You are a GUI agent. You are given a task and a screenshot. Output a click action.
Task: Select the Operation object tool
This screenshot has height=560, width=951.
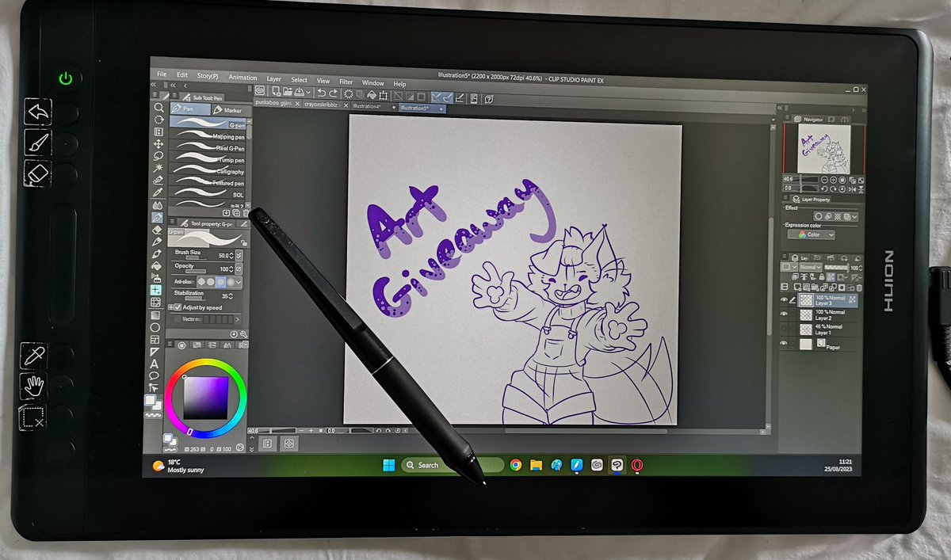tap(158, 131)
